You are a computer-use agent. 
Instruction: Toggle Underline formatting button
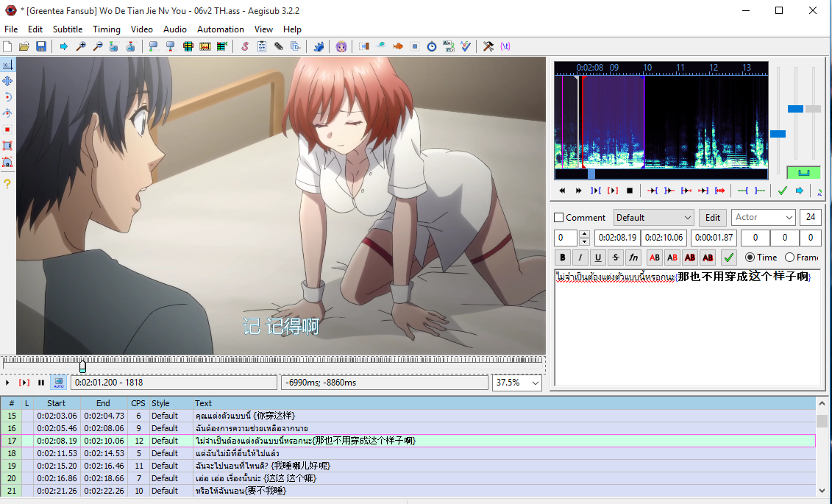pos(598,258)
